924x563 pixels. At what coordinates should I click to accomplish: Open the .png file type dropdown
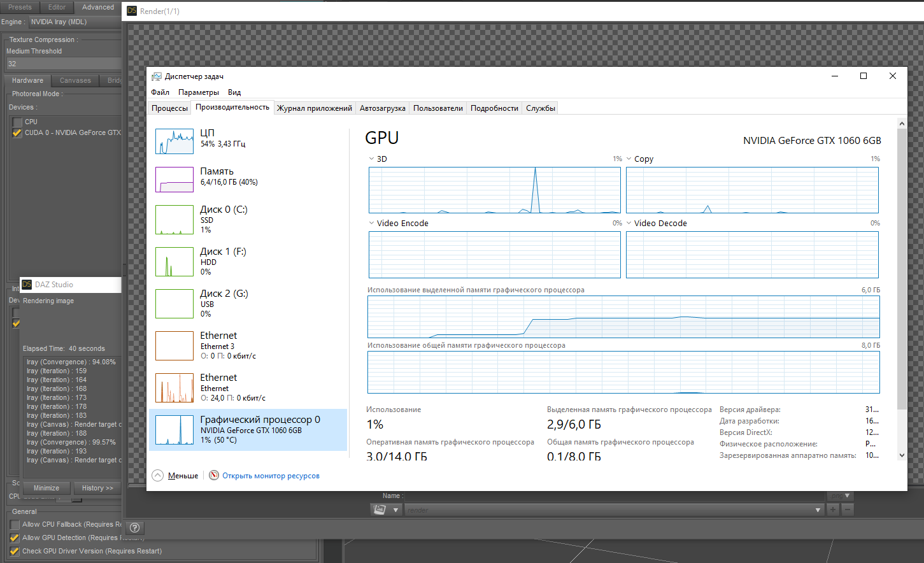pos(840,495)
